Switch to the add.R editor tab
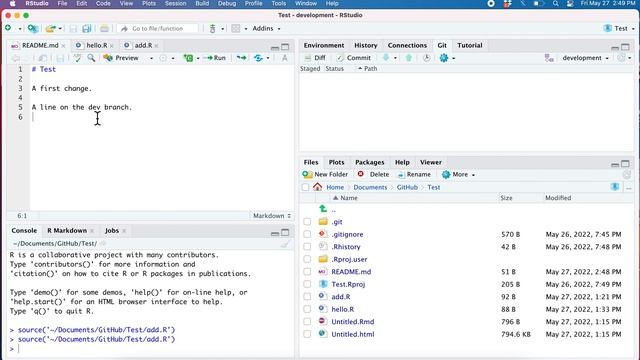Viewport: 640px width, 360px height. pos(143,45)
